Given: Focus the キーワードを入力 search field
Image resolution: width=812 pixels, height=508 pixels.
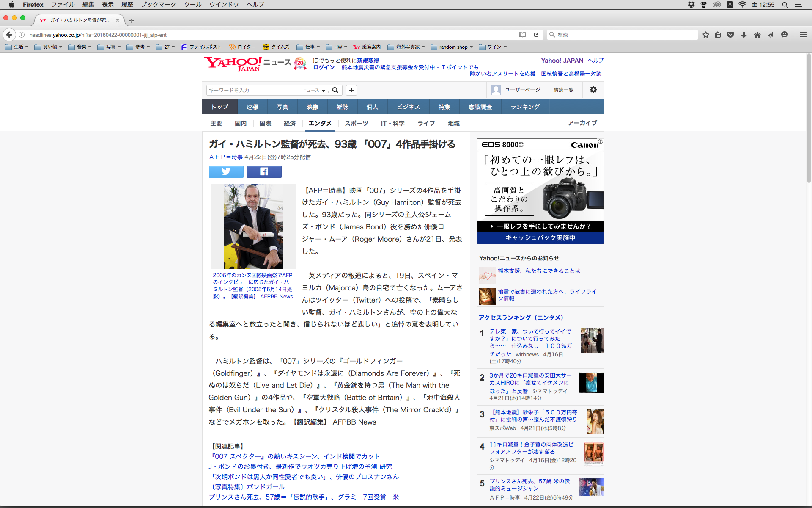Looking at the screenshot, I should [254, 90].
